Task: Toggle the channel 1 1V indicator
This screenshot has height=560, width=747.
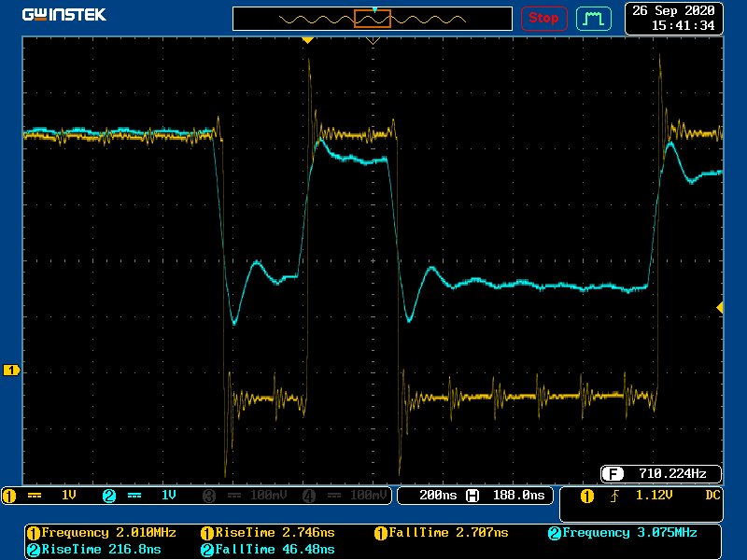Action: click(x=49, y=496)
